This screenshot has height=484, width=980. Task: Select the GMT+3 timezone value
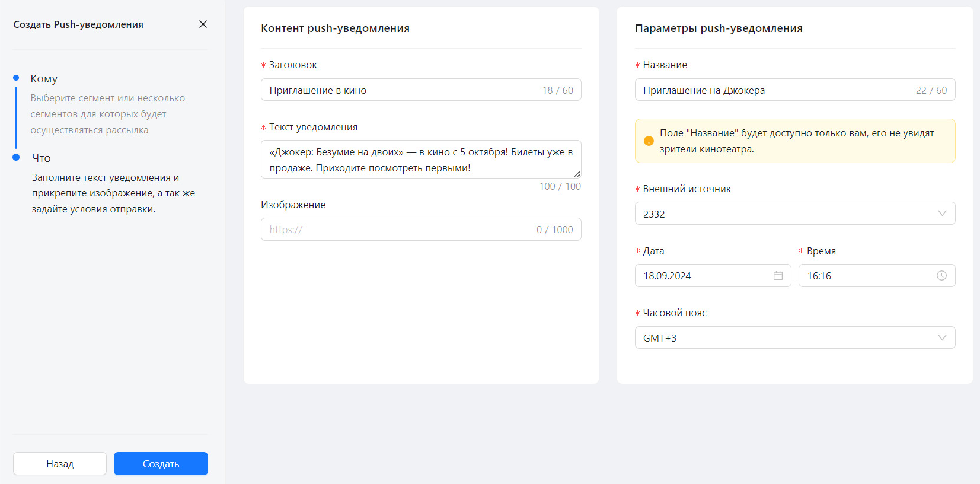[x=660, y=338]
